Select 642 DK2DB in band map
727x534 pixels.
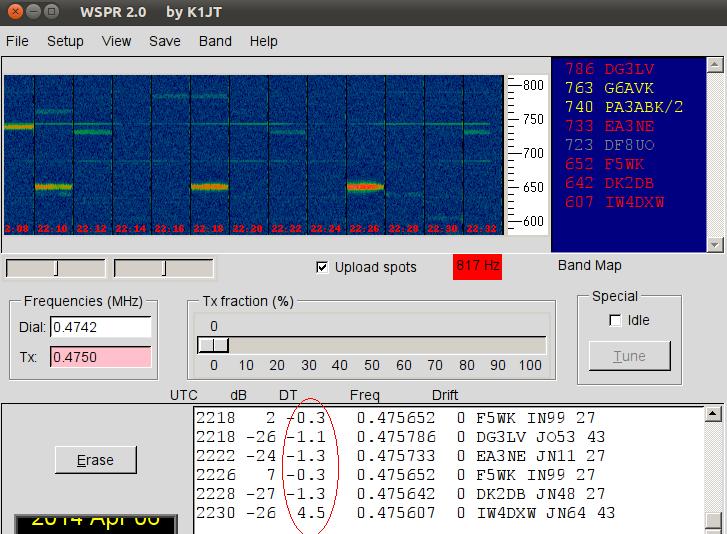tap(609, 183)
